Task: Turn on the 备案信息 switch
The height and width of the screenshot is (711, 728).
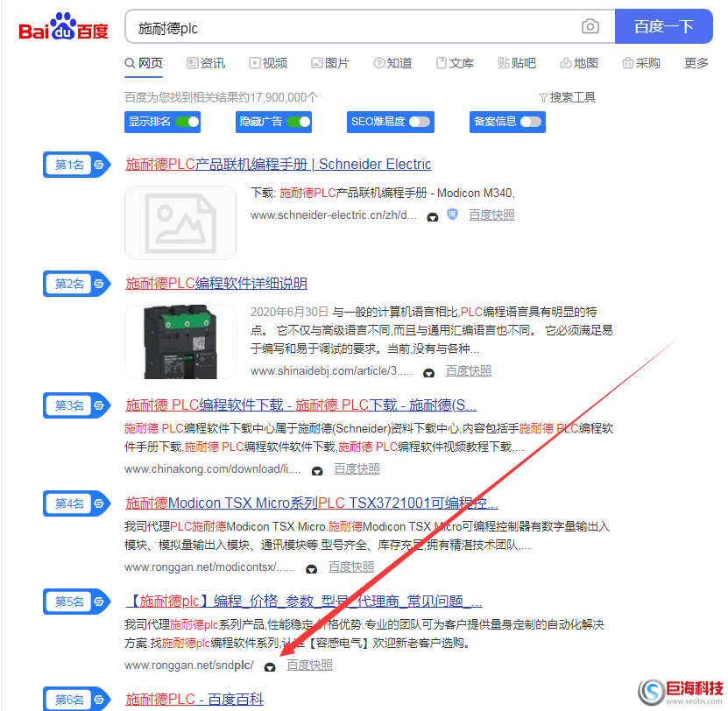Action: 531,122
